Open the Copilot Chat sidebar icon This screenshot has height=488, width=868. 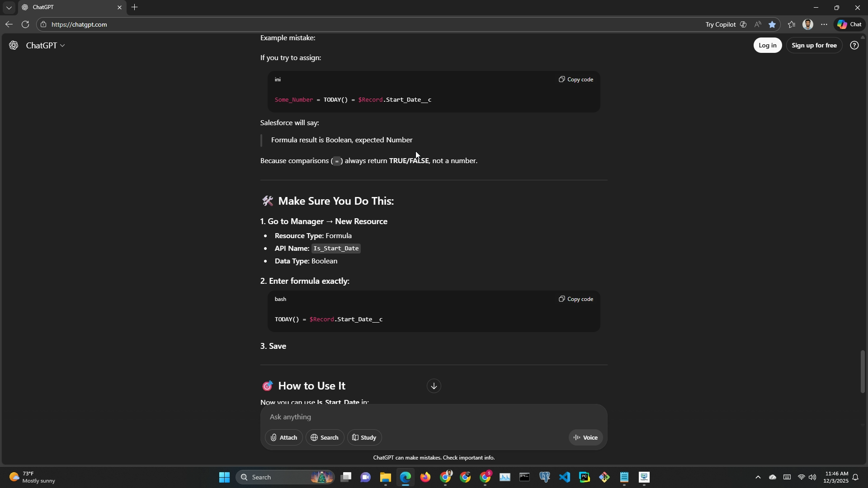[x=849, y=24]
